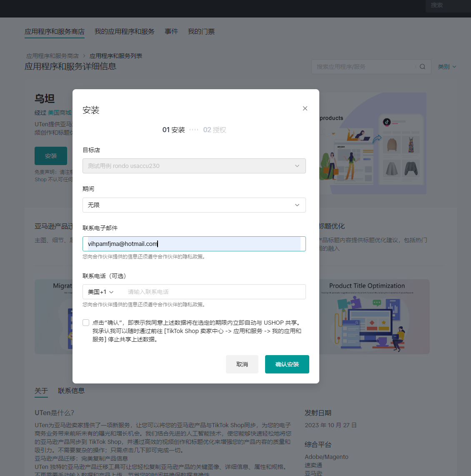This screenshot has width=471, height=476.
Task: Check the USHOP data sharing consent checkbox
Action: [x=86, y=323]
